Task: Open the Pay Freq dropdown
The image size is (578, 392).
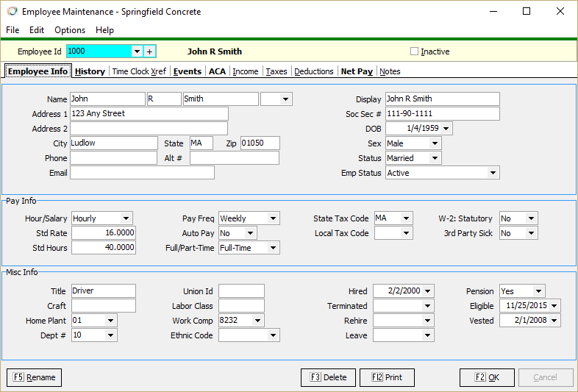Action: pyautogui.click(x=273, y=218)
